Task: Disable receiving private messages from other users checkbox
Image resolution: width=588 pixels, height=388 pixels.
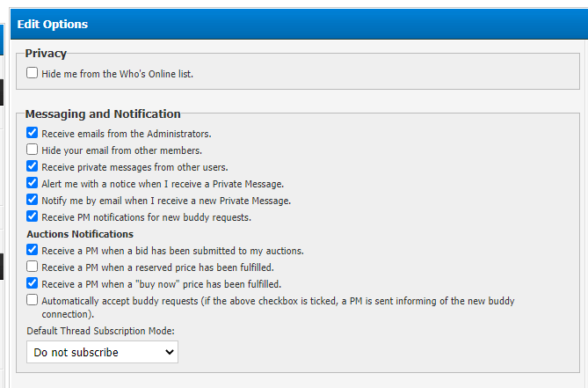Action: pyautogui.click(x=33, y=167)
